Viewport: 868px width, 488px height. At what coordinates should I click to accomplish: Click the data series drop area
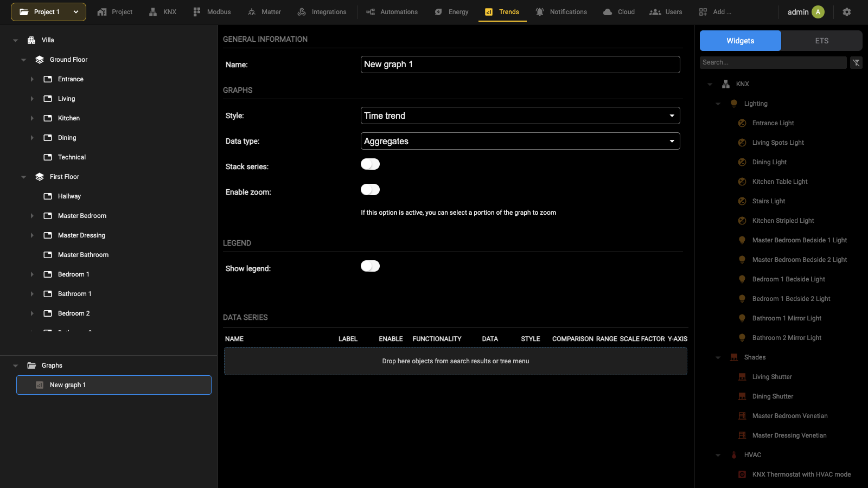click(456, 361)
